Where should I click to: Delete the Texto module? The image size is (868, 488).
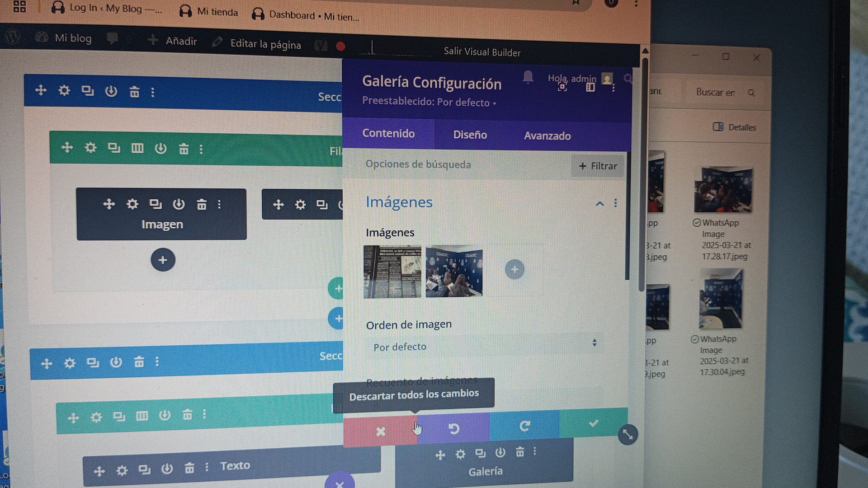pyautogui.click(x=189, y=468)
